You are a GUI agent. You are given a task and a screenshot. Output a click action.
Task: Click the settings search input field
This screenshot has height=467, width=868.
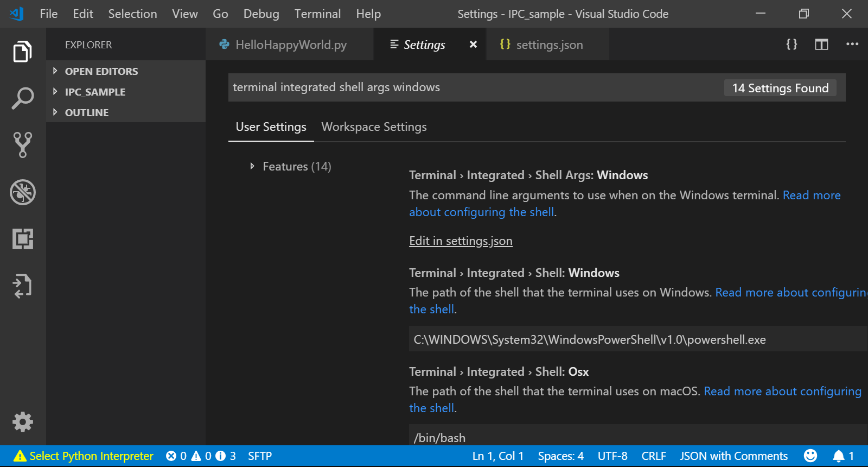pyautogui.click(x=472, y=87)
